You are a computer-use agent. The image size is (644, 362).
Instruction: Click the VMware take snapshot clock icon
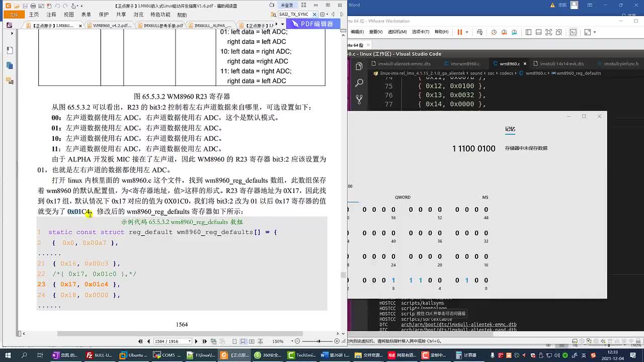494,32
